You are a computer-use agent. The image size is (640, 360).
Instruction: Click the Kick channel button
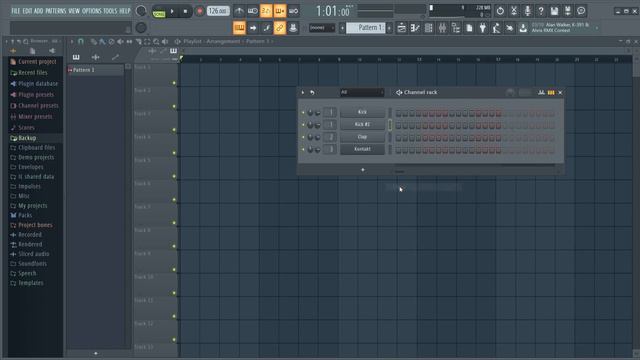[362, 112]
